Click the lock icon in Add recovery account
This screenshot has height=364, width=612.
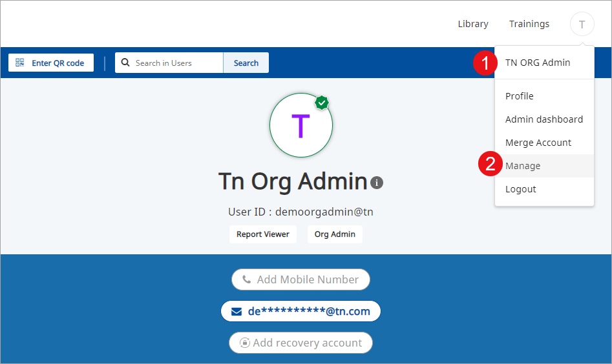[x=245, y=343]
